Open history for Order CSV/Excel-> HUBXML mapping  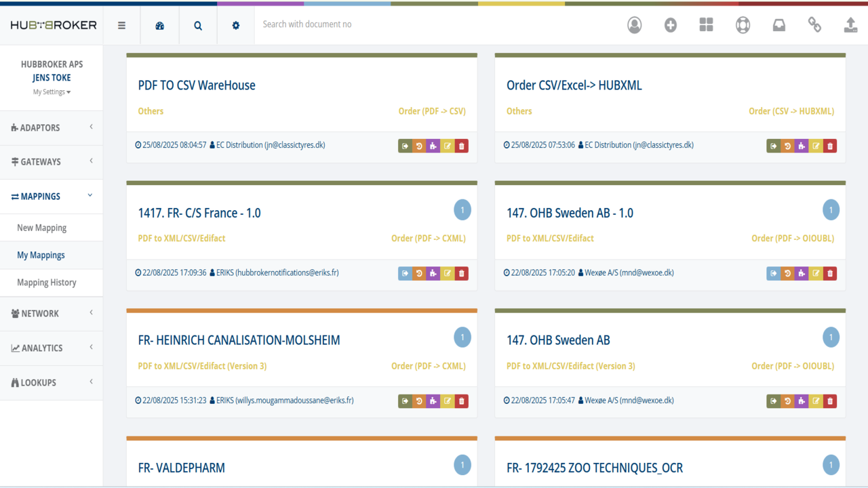[787, 146]
